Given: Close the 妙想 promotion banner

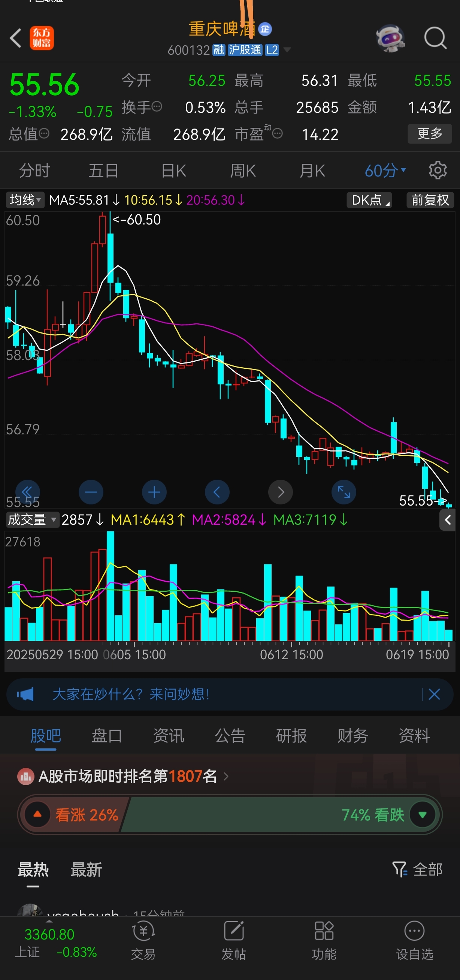Looking at the screenshot, I should coord(434,694).
